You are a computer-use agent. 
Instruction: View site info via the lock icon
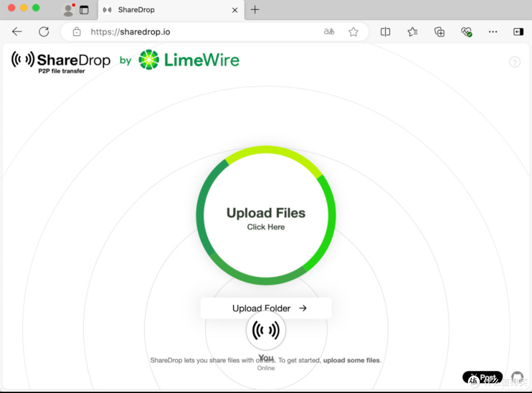tap(77, 32)
